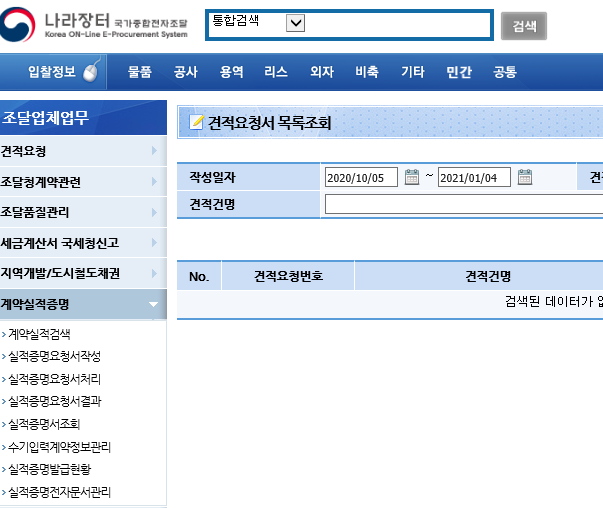Expand the 견적요청 menu arrow
Screen dimensions: 603x508
coord(154,151)
